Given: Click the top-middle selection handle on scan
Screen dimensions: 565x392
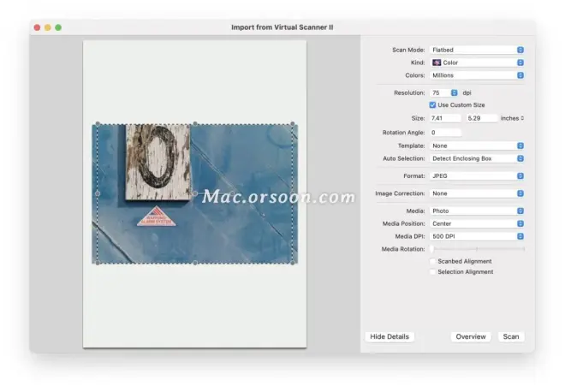Looking at the screenshot, I should [195, 124].
